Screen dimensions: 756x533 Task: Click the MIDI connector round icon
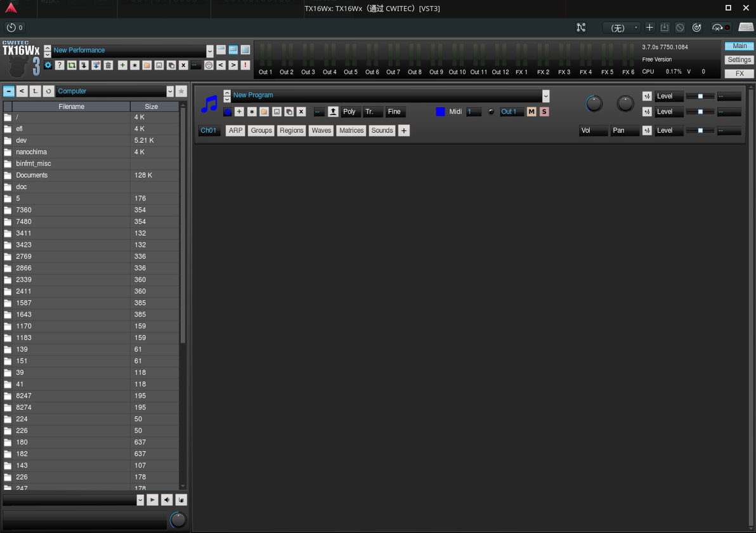pos(209,65)
